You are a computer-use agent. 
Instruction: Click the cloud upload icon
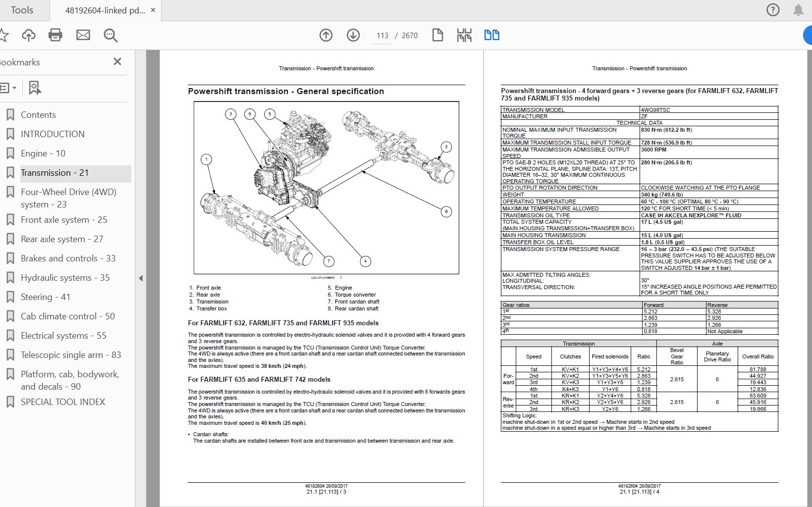click(29, 35)
